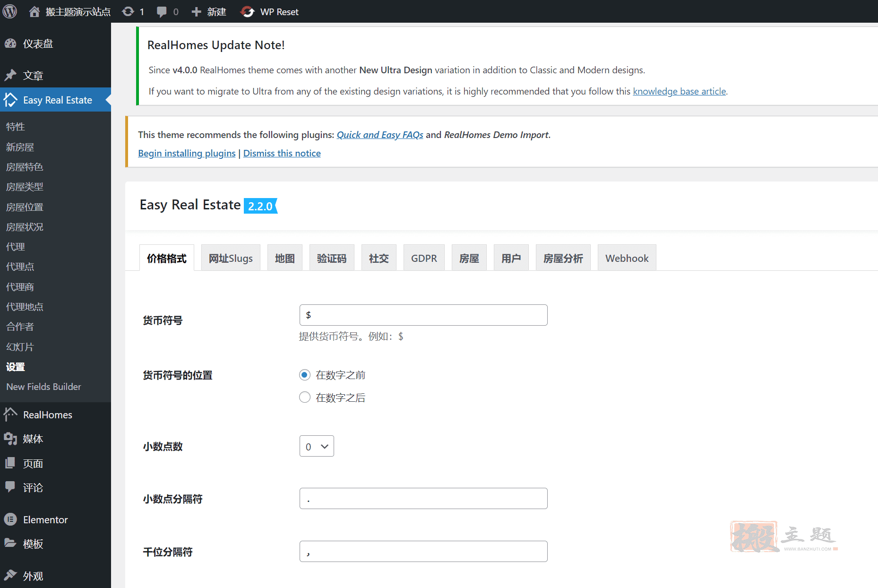Click the Elementor logo icon
The height and width of the screenshot is (588, 878).
click(10, 519)
